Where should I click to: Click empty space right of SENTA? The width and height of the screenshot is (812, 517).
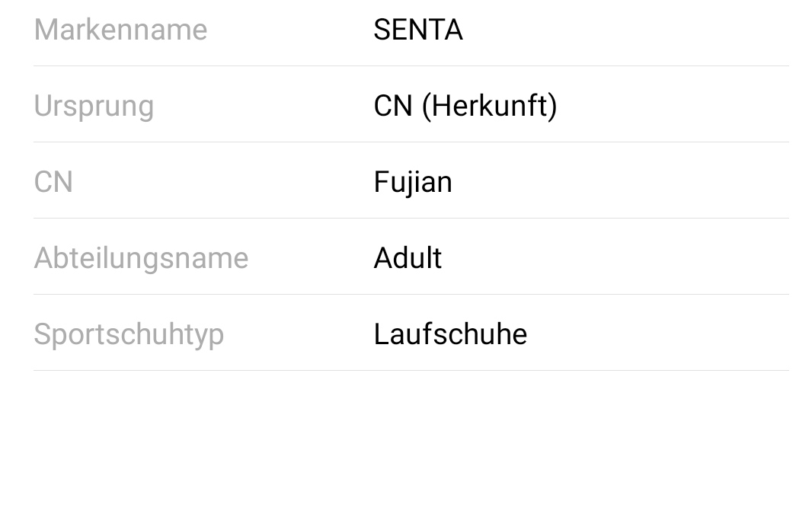[x=625, y=30]
